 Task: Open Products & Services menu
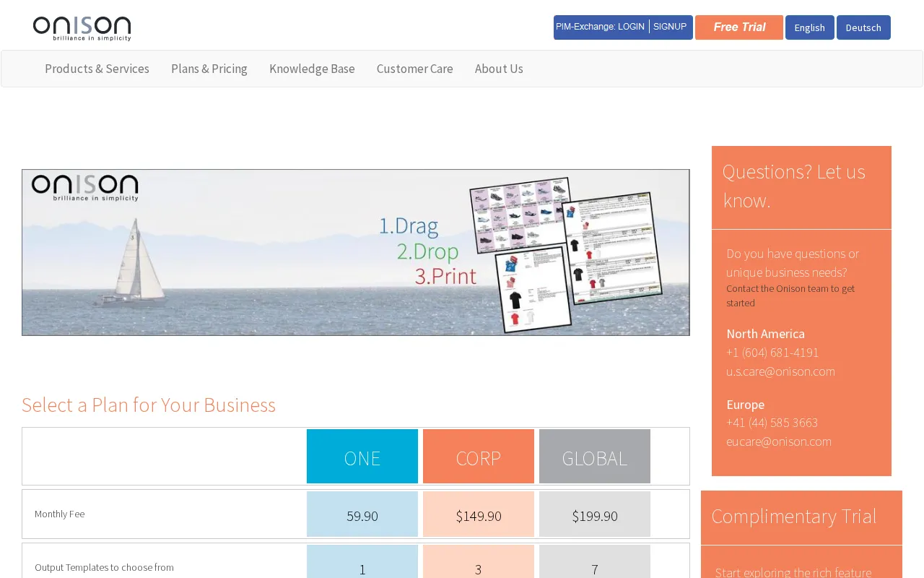tap(97, 69)
